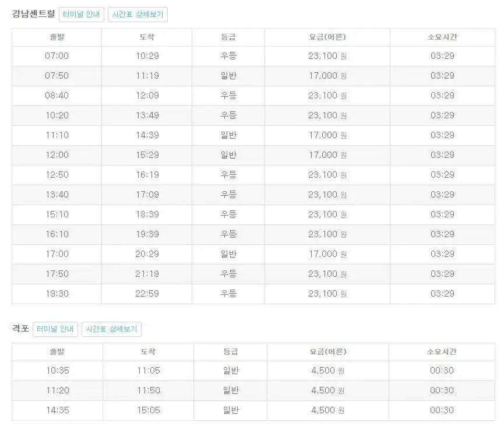
Task: Click 소요시간 header of 강남센트럴 table
Action: pyautogui.click(x=442, y=37)
